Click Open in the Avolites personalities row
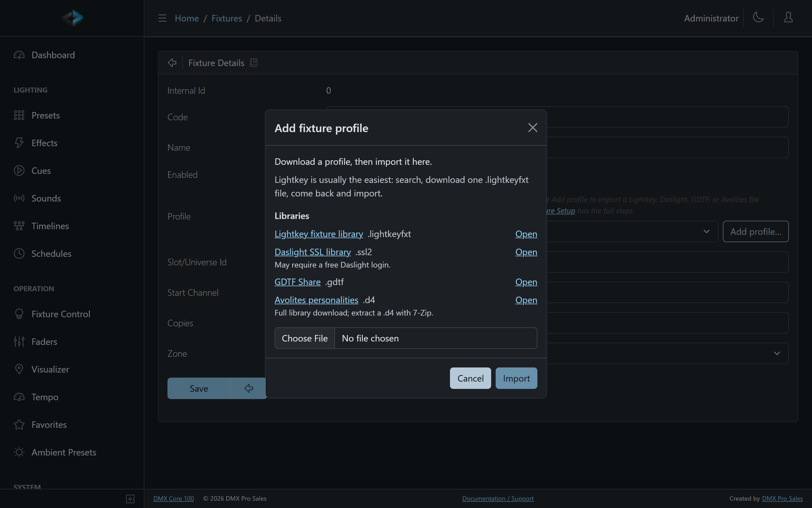The height and width of the screenshot is (508, 812). pyautogui.click(x=526, y=300)
